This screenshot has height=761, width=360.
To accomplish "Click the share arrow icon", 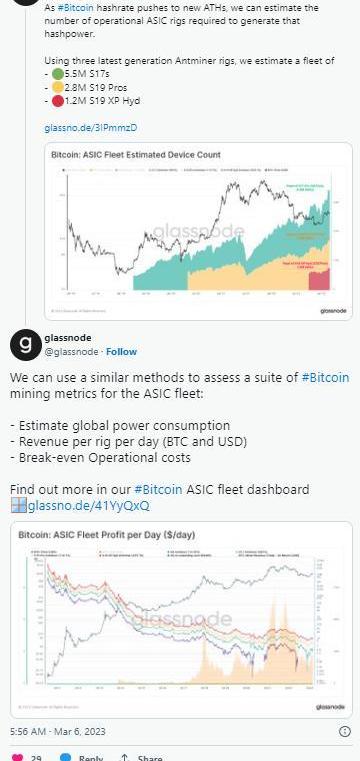I will click(125, 757).
